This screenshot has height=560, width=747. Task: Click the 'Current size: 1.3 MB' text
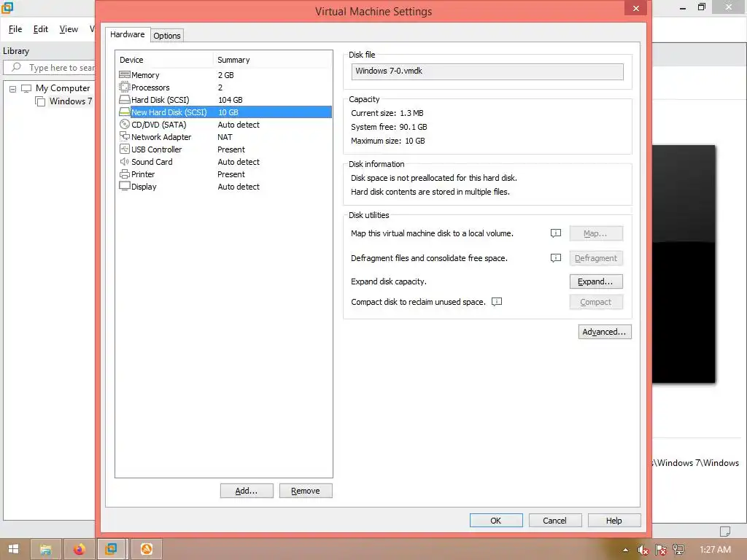(x=387, y=113)
